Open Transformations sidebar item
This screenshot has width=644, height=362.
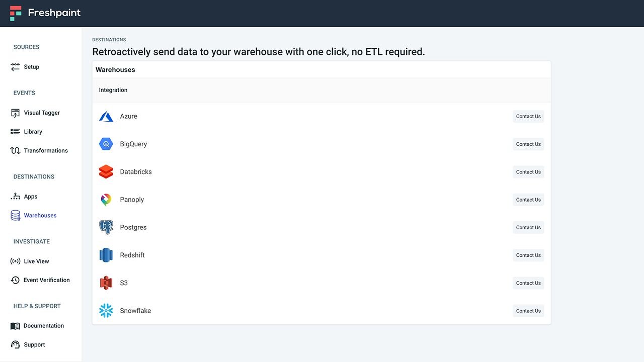45,151
